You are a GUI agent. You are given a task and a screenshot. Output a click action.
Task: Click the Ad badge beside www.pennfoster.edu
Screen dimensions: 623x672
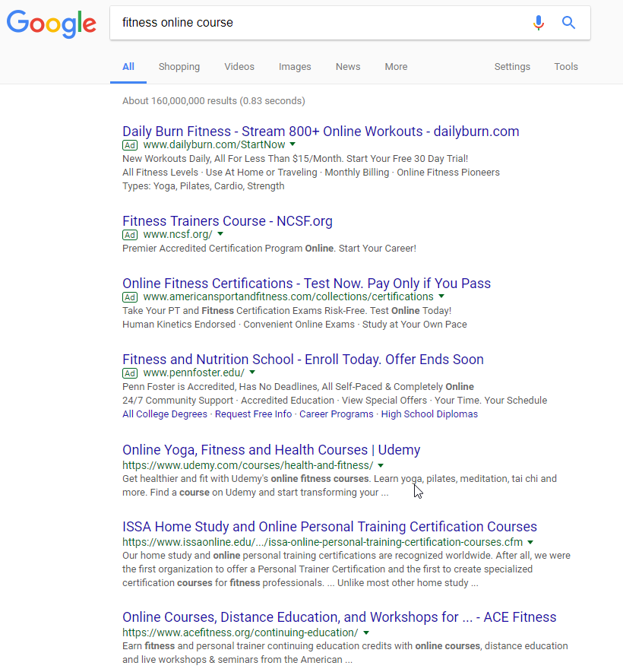(130, 372)
